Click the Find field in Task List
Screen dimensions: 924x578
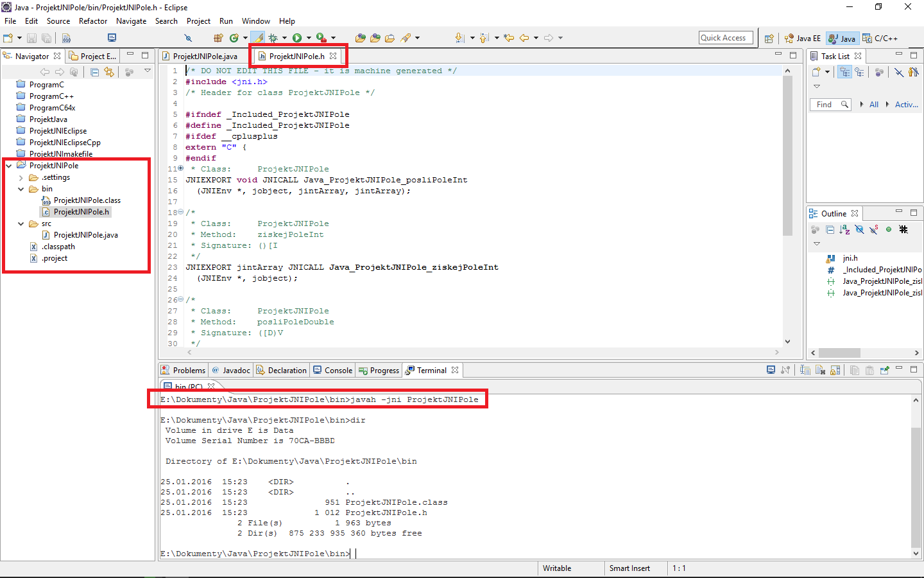pyautogui.click(x=828, y=104)
